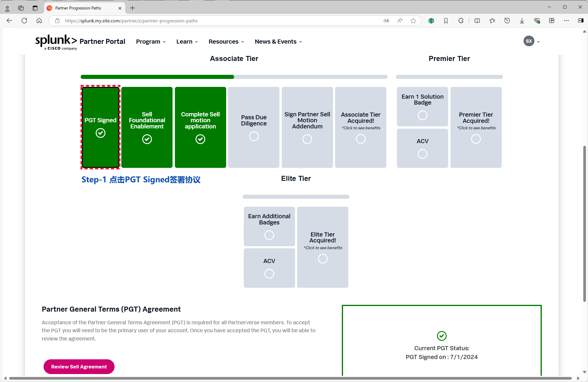
Task: Open the Downloads panel
Action: pos(522,21)
